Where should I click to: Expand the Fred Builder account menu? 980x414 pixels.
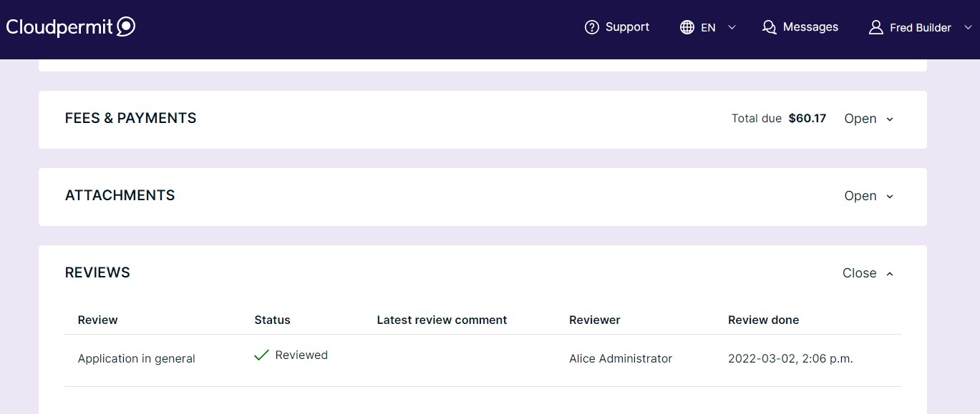tap(921, 27)
